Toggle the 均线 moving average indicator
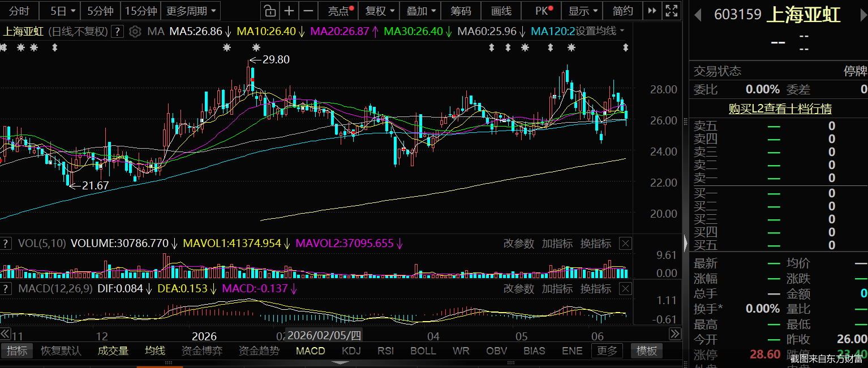Screen dimensions: 868x368 [155, 351]
